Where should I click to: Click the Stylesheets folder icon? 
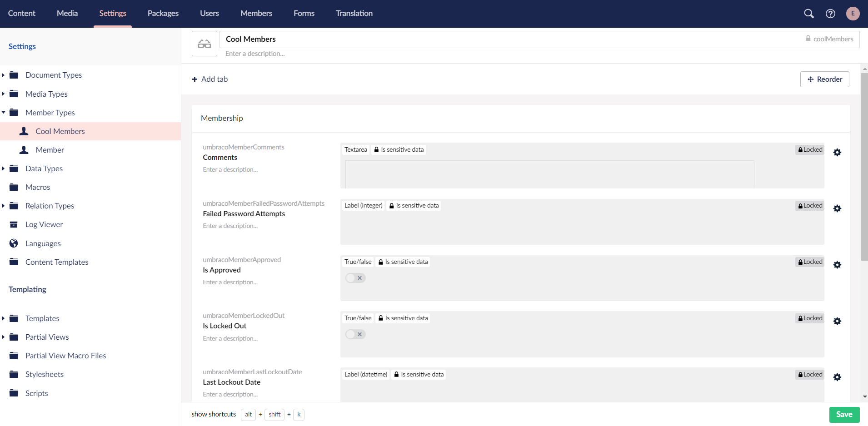(14, 374)
